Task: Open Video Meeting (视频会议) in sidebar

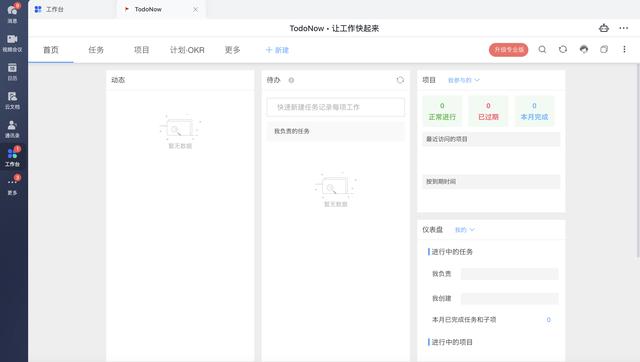Action: 13,42
